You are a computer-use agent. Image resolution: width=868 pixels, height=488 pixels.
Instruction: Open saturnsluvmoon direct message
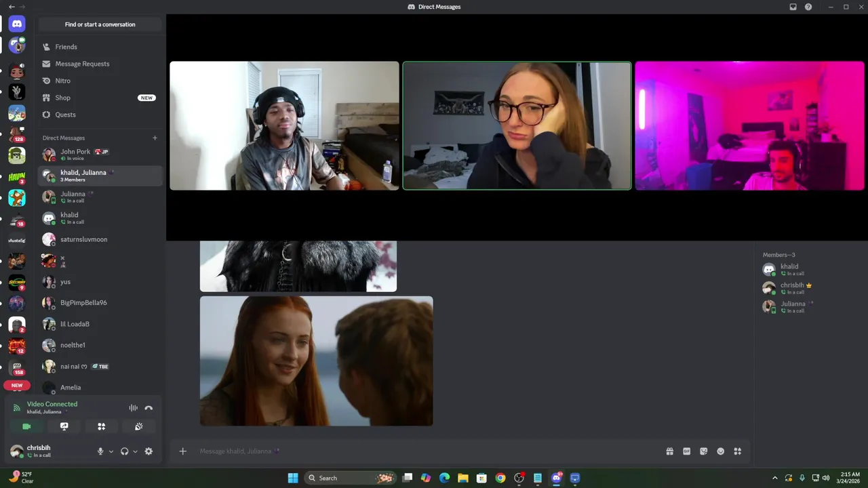(100, 239)
